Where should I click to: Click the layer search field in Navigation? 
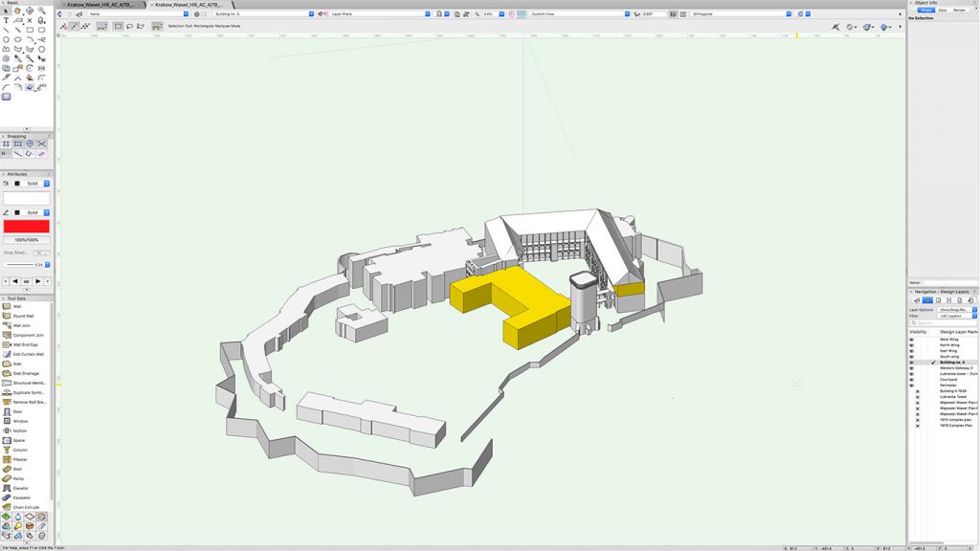(943, 323)
